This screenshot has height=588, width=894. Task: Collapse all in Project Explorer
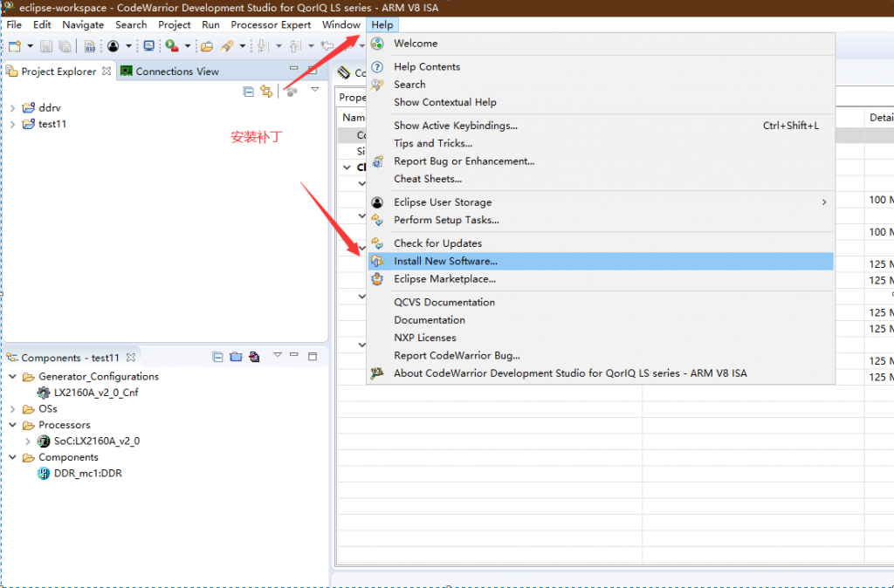point(248,91)
